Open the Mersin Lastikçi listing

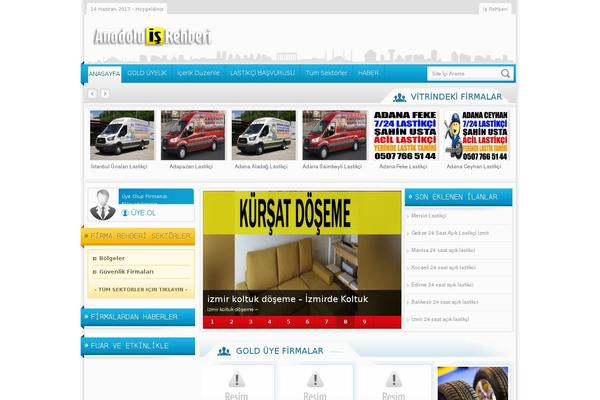[x=429, y=216]
